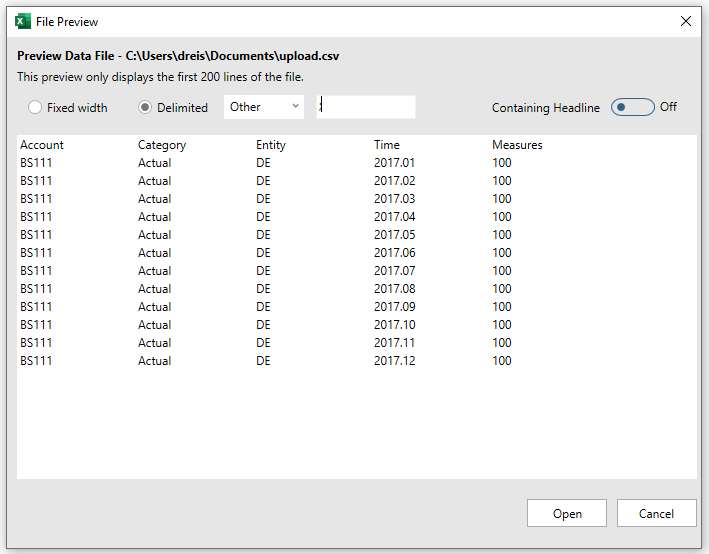Viewport: 709px width, 554px height.
Task: Select the Fixed width radio button
Action: click(x=35, y=108)
